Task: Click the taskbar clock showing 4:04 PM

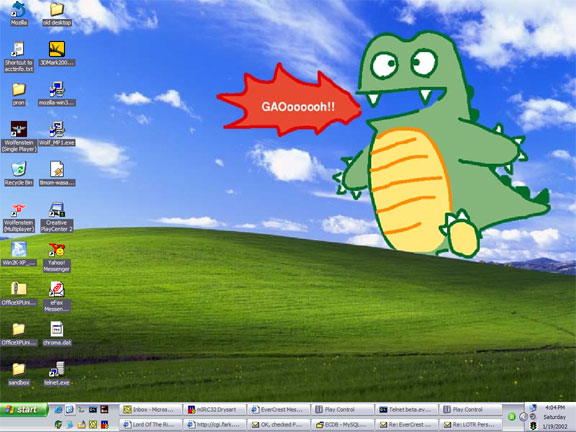Action: (x=555, y=407)
